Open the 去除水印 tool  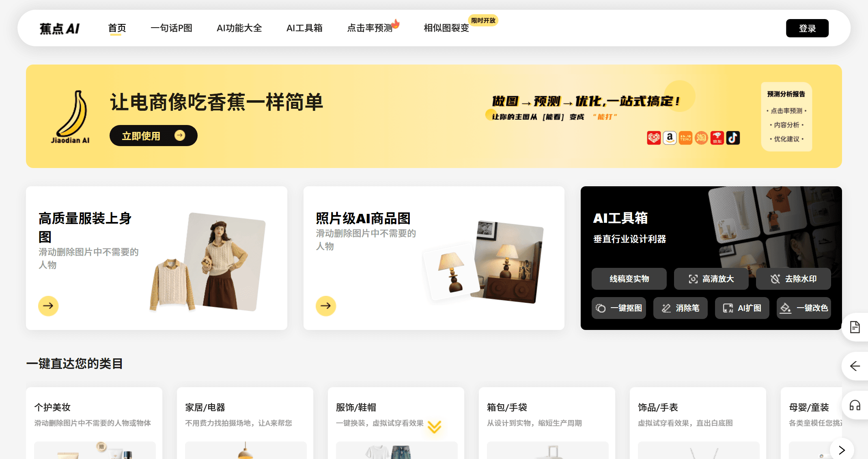(x=793, y=279)
